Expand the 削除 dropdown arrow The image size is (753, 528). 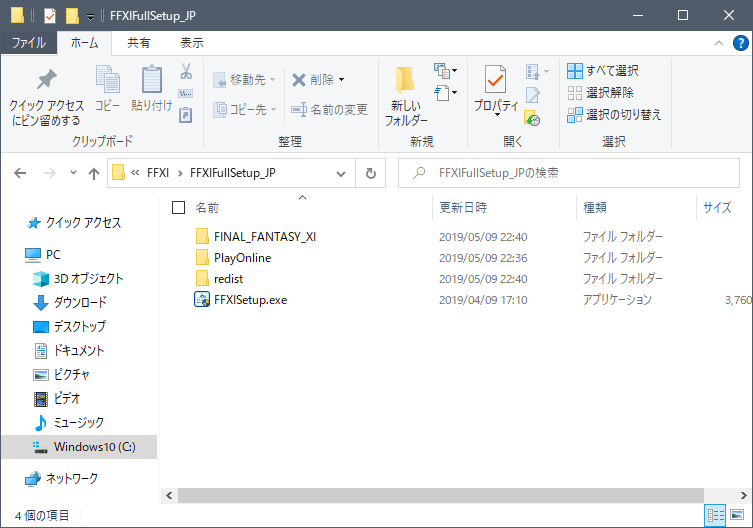pyautogui.click(x=341, y=80)
